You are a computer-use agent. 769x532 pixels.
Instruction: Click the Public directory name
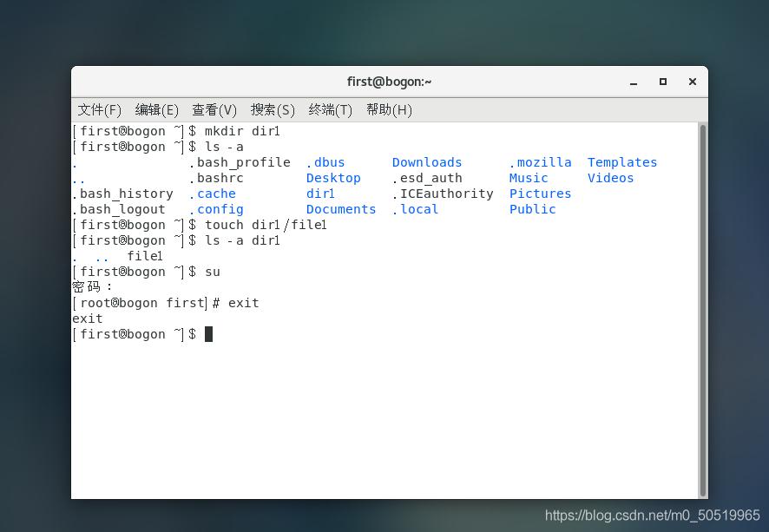tap(532, 209)
